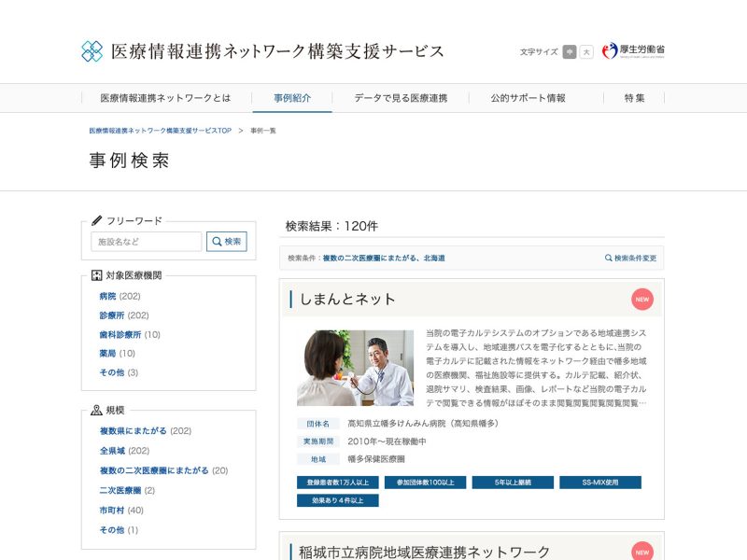Set font size to 大
The image size is (747, 560).
[x=586, y=52]
